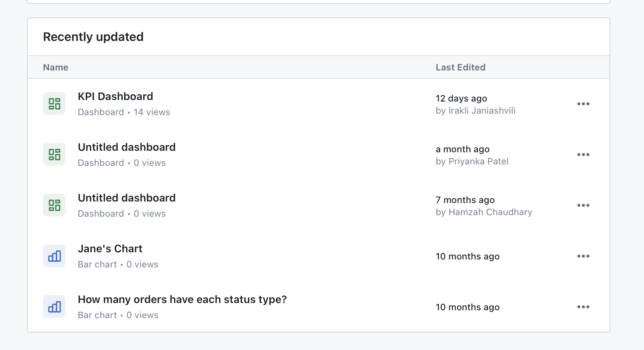This screenshot has width=644, height=350.
Task: Click the dashboard icon for Hamzah Chaudhary's untitled dashboard
Action: tap(54, 205)
